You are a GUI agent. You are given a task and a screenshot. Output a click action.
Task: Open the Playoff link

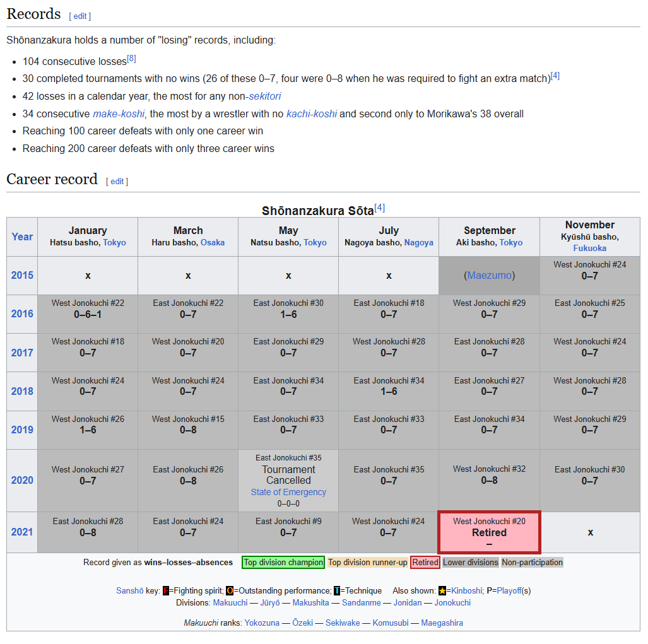click(509, 591)
